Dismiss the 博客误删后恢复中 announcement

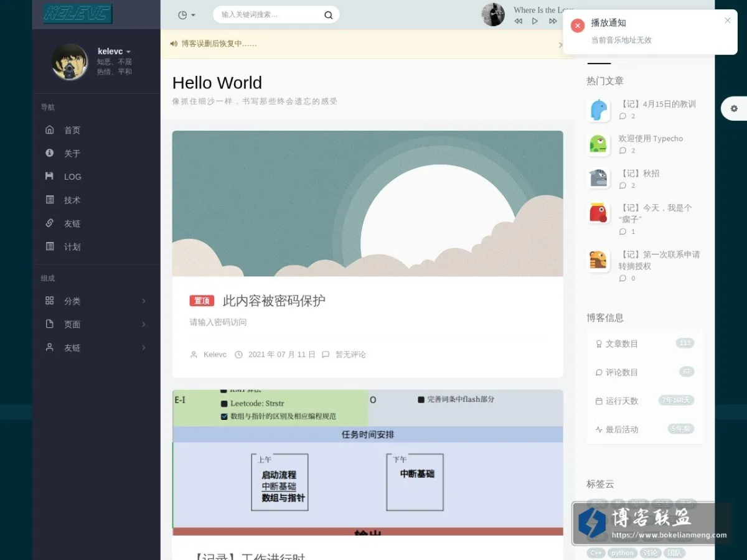(560, 45)
